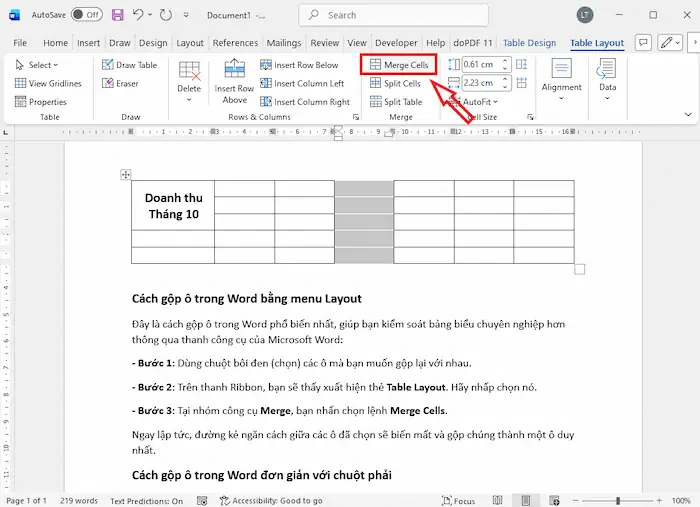Open the Cell Size dialog launcher

(530, 117)
